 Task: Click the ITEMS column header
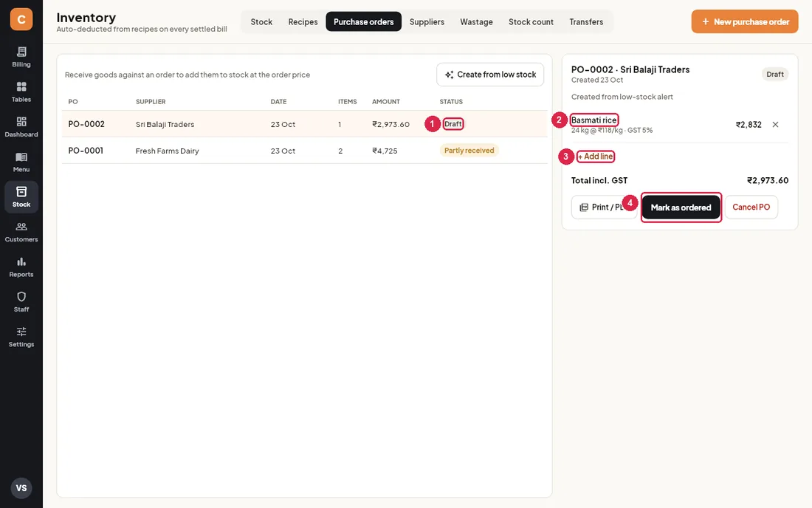(x=348, y=101)
